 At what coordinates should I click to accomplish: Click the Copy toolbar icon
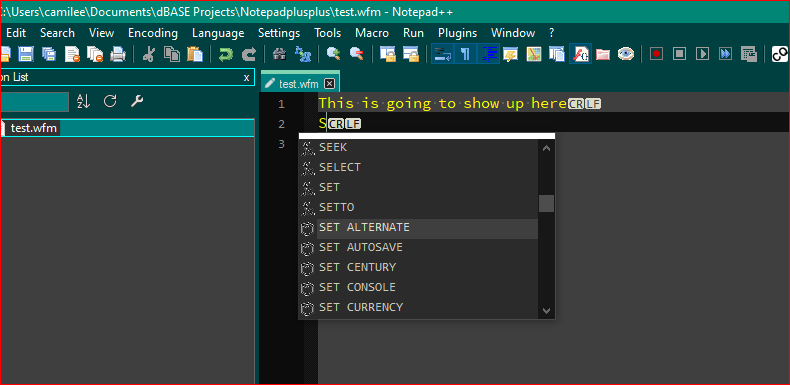coord(172,54)
